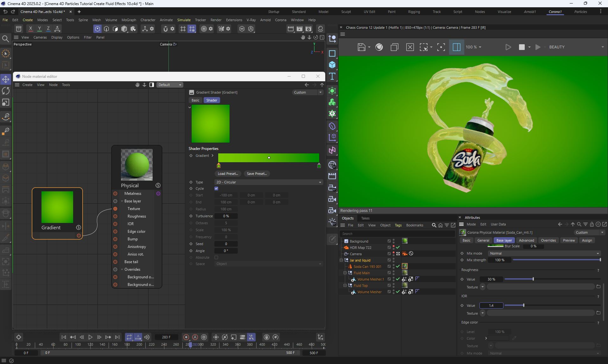Click the Save render icon in Corona VFB
This screenshot has height=364, width=608.
pos(361,47)
